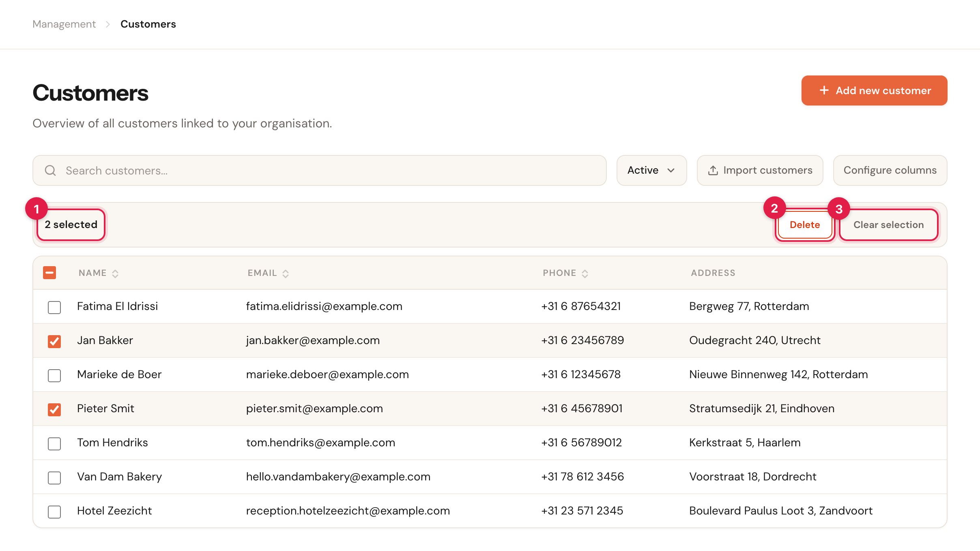Toggle the select-all header checkbox
980x551 pixels.
click(x=49, y=273)
